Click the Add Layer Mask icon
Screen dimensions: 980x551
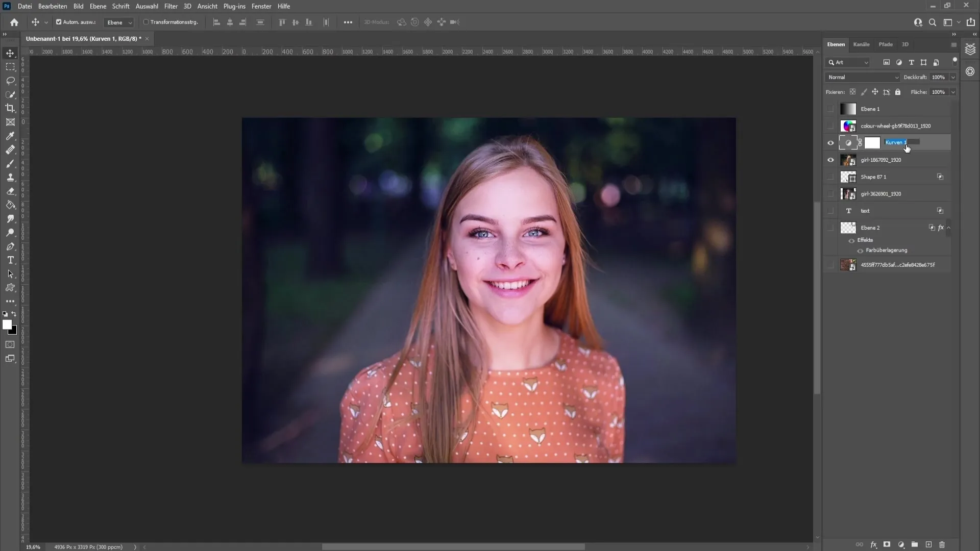click(x=888, y=544)
